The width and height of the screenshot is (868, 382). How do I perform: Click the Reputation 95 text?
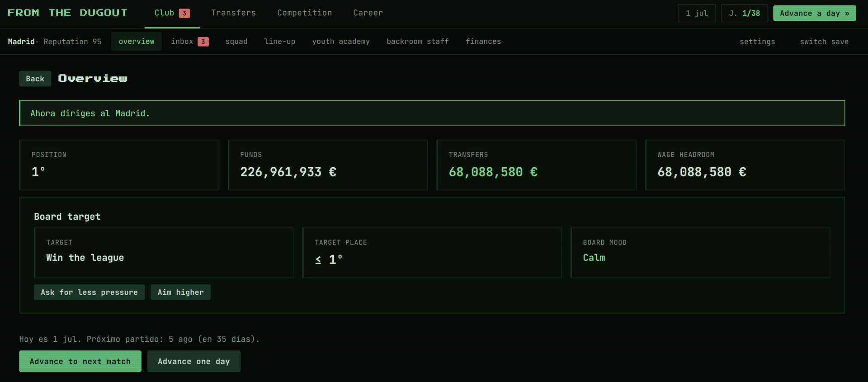coord(72,42)
